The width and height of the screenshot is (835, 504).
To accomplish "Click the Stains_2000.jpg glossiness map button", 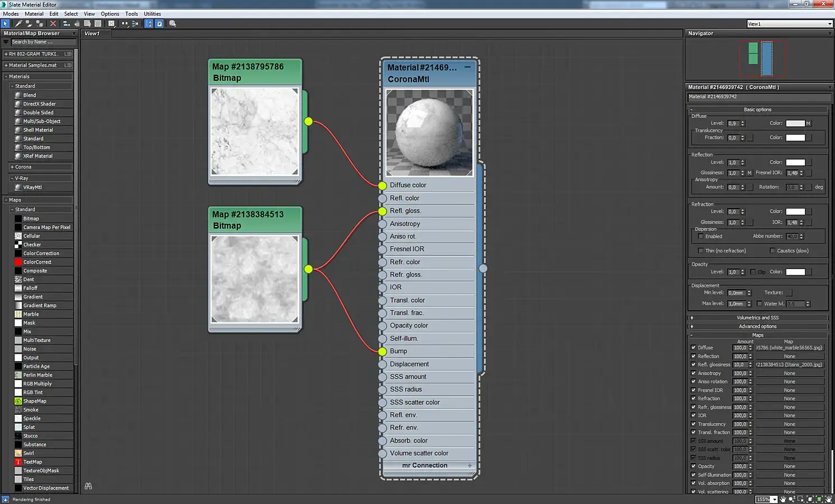I will click(x=789, y=364).
